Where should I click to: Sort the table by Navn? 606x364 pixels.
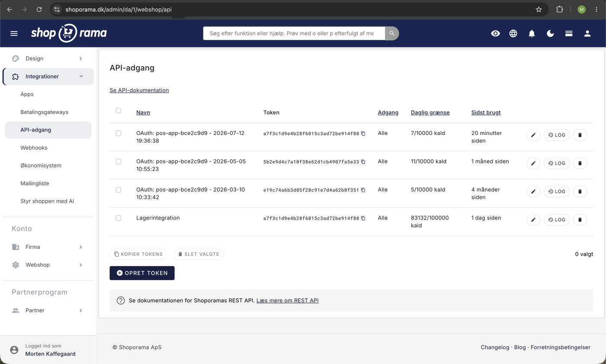click(x=143, y=113)
